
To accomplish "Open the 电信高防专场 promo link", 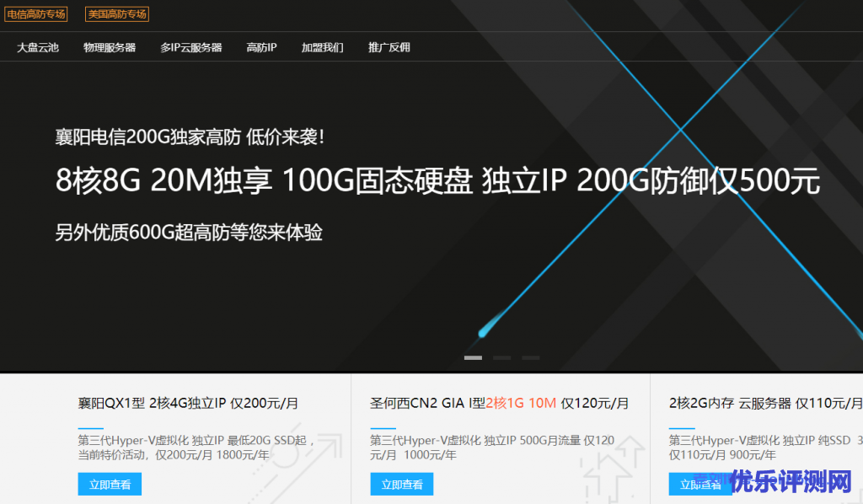I will (36, 14).
